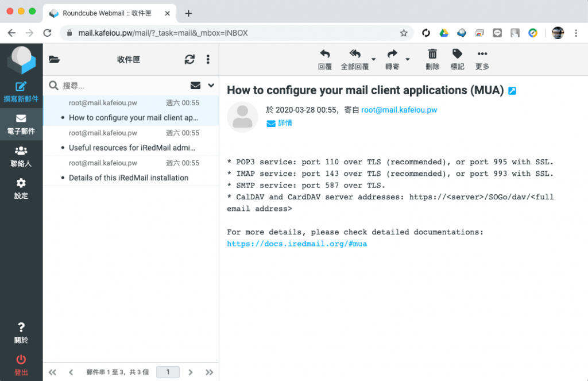Click the Google Drive extension icon

click(x=444, y=33)
